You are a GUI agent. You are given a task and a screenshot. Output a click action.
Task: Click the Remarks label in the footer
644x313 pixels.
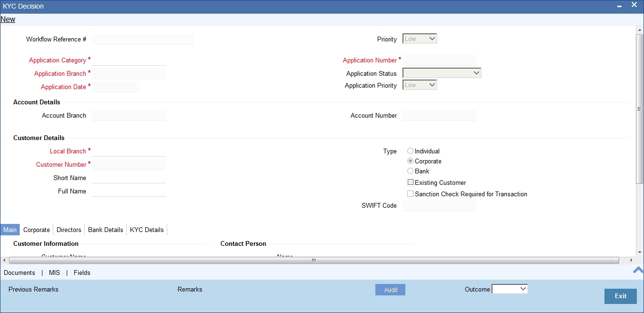(x=190, y=289)
